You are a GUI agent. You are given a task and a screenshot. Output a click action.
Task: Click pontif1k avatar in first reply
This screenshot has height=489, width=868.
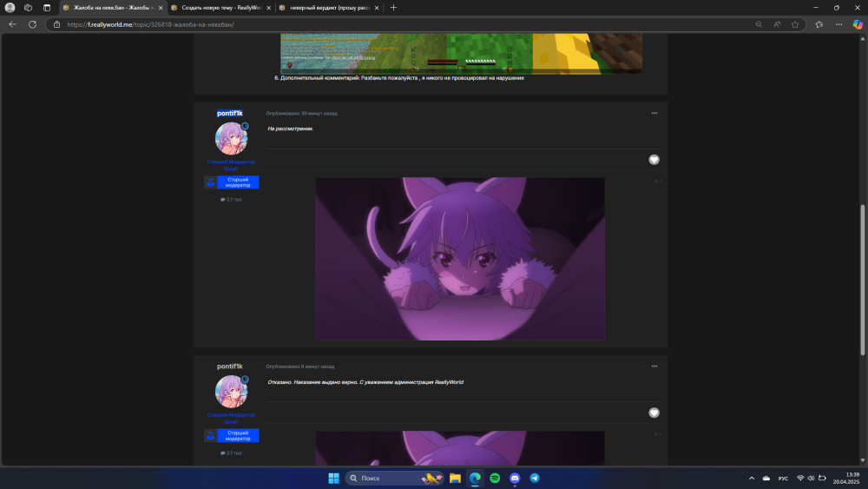[x=232, y=138]
